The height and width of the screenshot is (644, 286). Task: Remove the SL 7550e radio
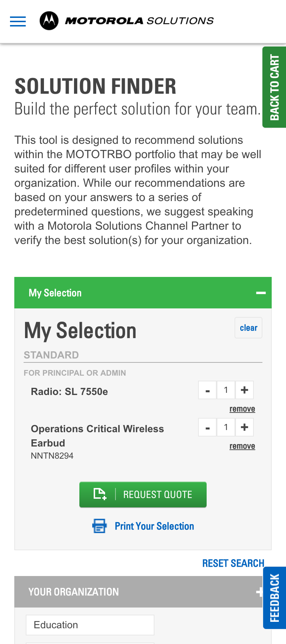tap(242, 409)
